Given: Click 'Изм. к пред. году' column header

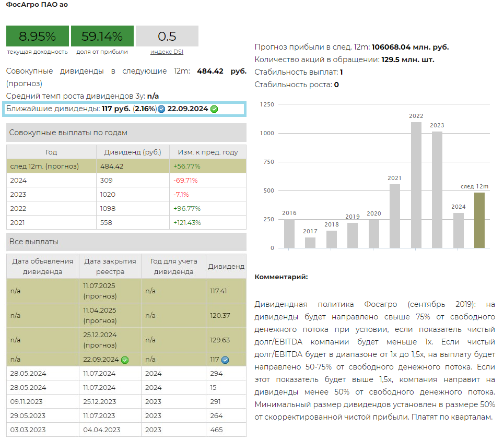Looking at the screenshot, I should pos(208,152).
